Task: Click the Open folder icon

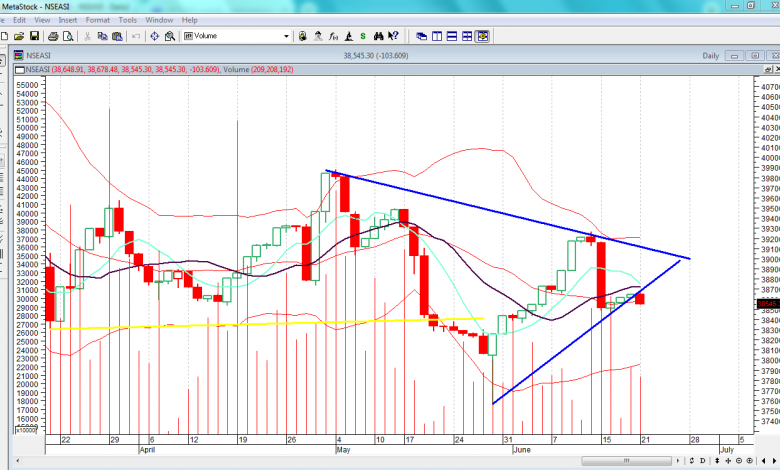Action: click(x=20, y=36)
